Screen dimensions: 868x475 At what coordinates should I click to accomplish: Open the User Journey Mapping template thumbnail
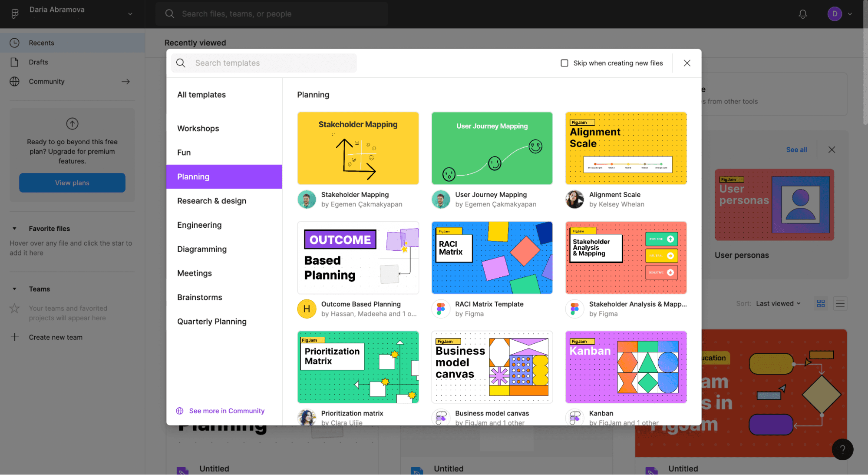492,148
